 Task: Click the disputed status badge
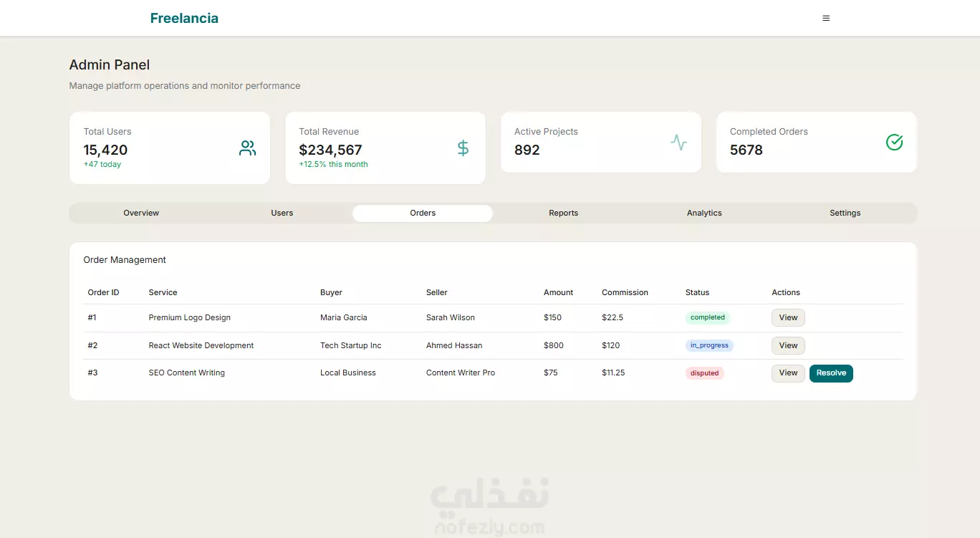tap(705, 373)
